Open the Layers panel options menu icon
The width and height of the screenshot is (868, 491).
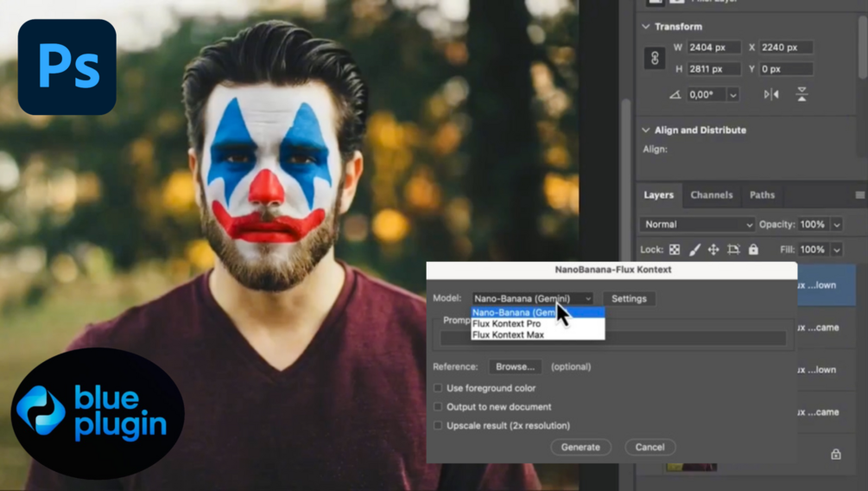click(x=859, y=195)
